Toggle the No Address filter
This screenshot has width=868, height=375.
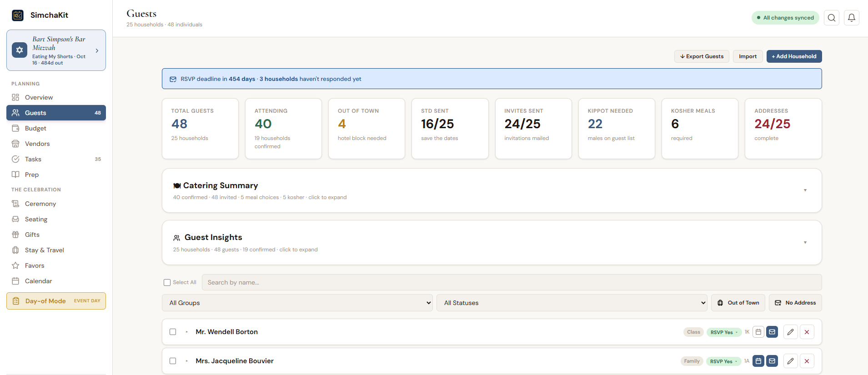(795, 303)
